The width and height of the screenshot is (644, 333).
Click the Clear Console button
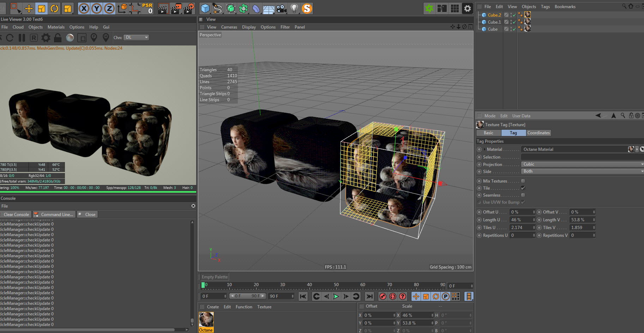(16, 215)
